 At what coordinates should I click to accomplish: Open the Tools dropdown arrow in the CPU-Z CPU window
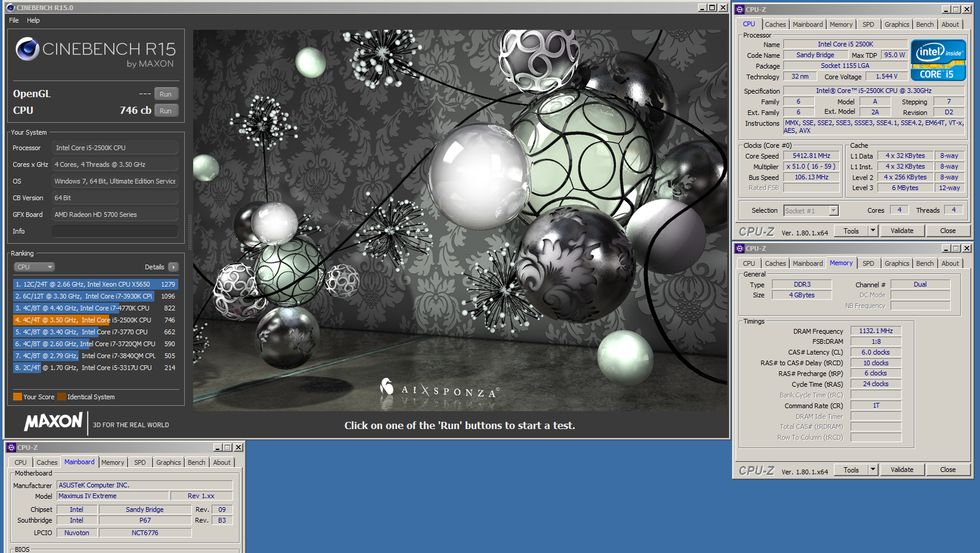(873, 231)
